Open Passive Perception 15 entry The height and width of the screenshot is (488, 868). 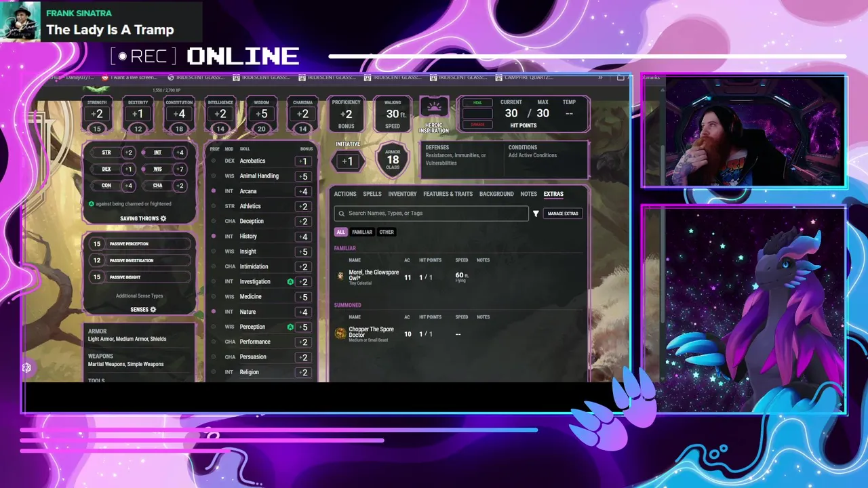tap(140, 244)
